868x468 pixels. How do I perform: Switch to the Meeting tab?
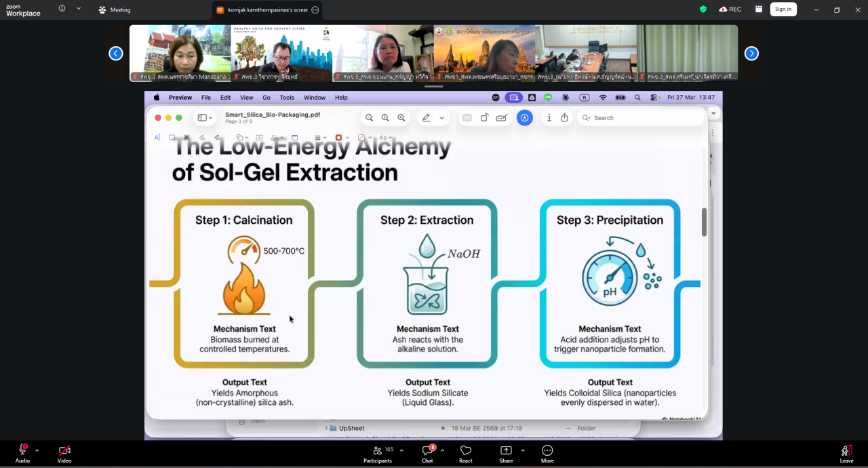click(115, 10)
